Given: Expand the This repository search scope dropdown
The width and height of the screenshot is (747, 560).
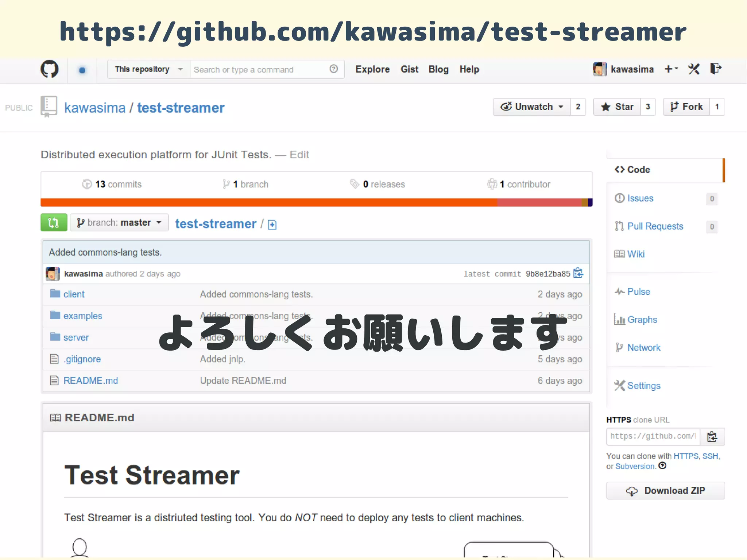Looking at the screenshot, I should 149,69.
